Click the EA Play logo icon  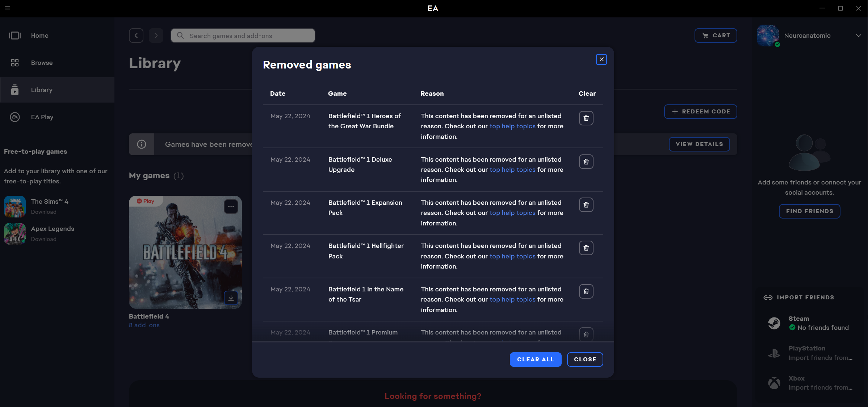[15, 117]
